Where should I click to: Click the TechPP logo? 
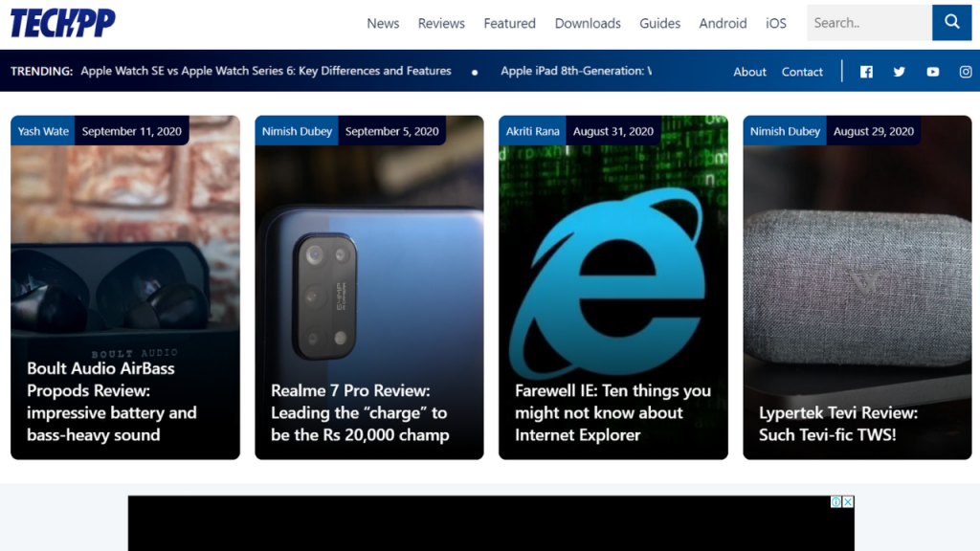(62, 23)
